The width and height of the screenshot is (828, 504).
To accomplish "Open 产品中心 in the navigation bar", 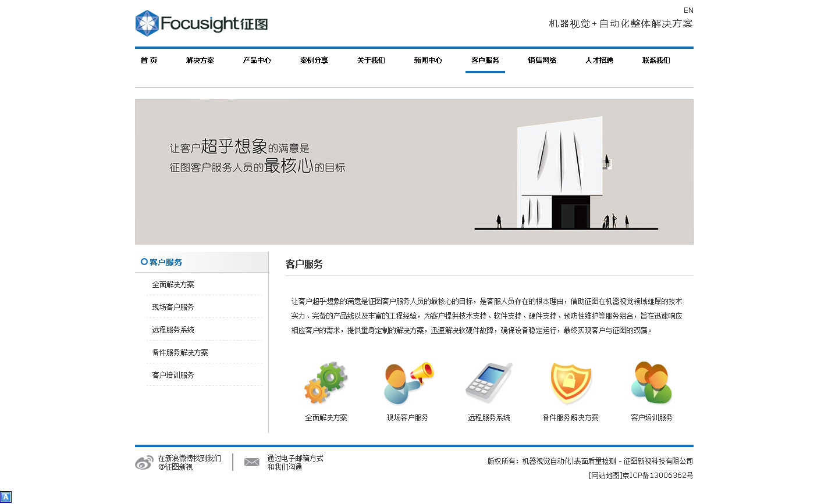I will [257, 60].
